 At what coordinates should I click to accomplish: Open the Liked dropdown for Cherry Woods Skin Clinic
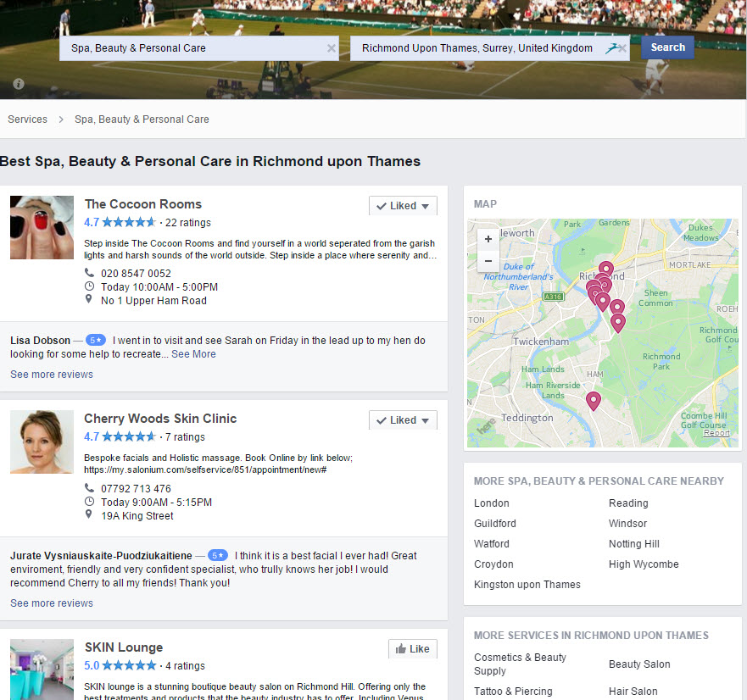(425, 419)
